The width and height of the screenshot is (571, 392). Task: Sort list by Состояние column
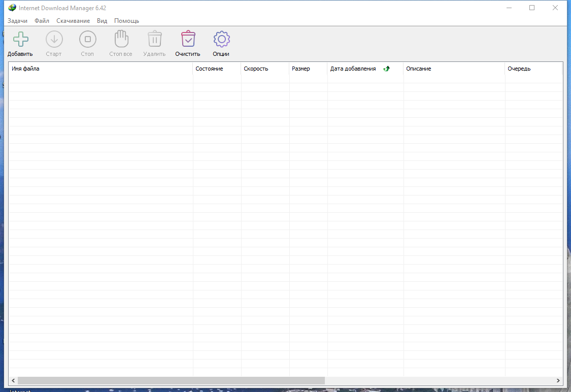point(217,69)
